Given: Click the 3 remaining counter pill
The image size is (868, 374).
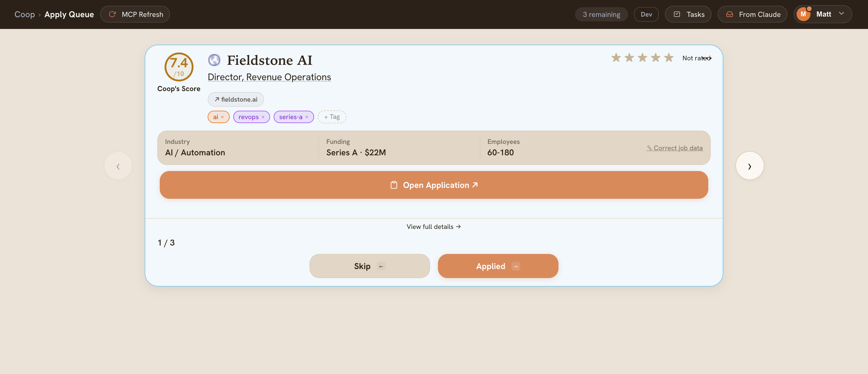Looking at the screenshot, I should (x=601, y=14).
